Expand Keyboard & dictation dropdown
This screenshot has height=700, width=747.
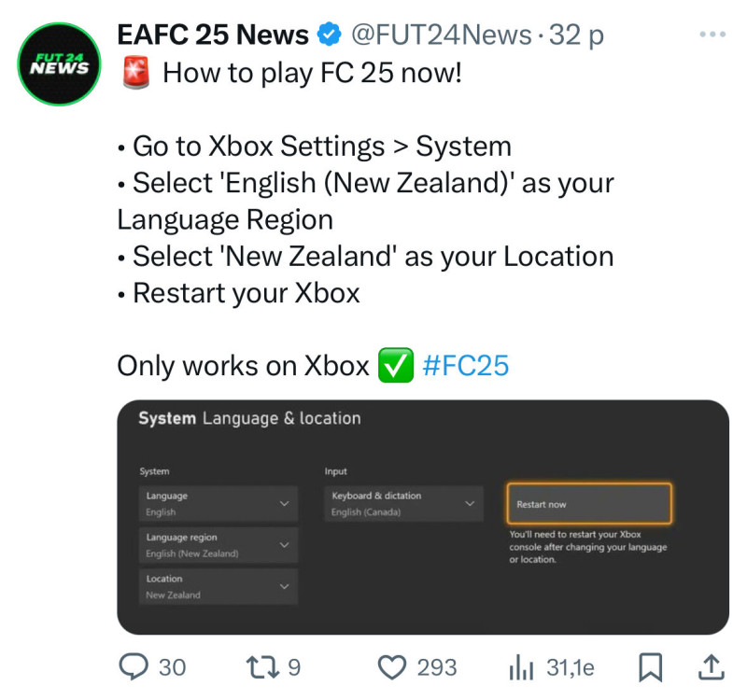(x=404, y=504)
